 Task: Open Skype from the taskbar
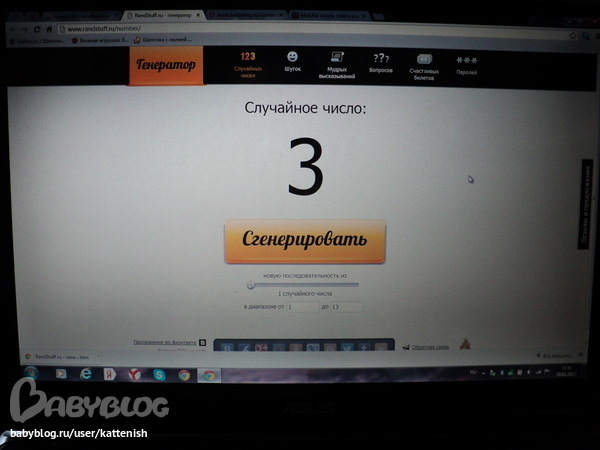159,374
